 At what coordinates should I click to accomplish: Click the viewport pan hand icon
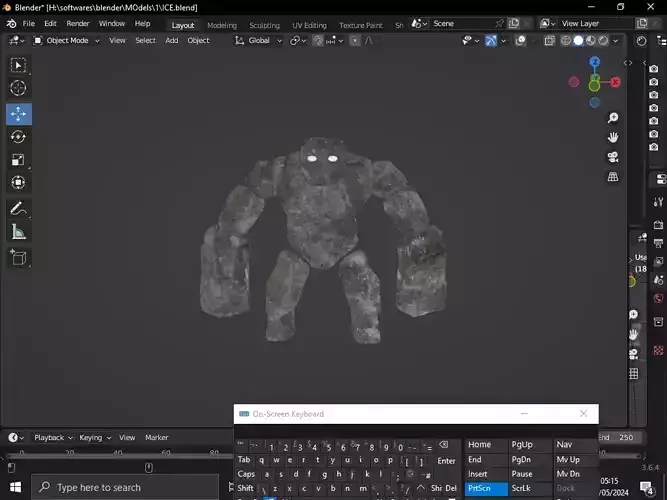(x=613, y=137)
